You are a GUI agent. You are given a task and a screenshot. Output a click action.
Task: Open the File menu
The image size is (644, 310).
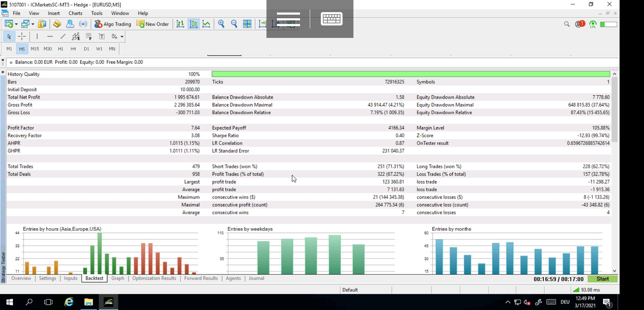tap(17, 13)
